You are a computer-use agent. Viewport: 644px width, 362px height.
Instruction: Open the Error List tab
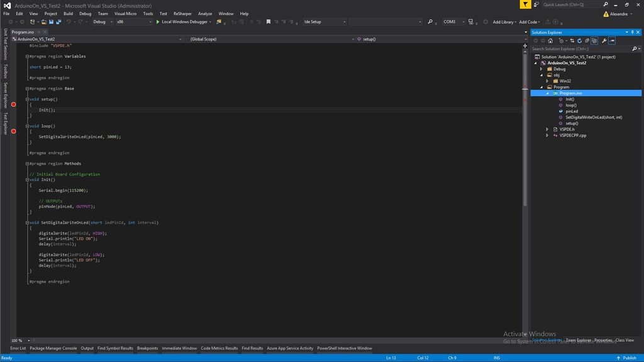coord(18,348)
